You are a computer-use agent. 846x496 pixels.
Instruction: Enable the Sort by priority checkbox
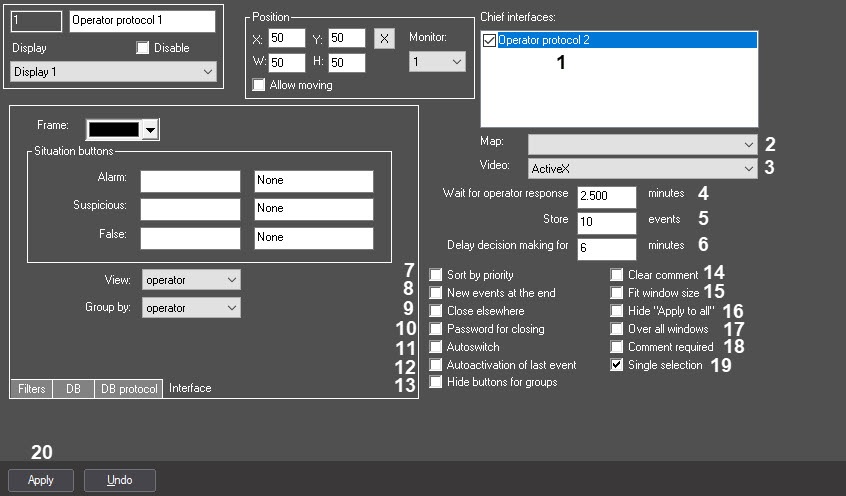436,275
